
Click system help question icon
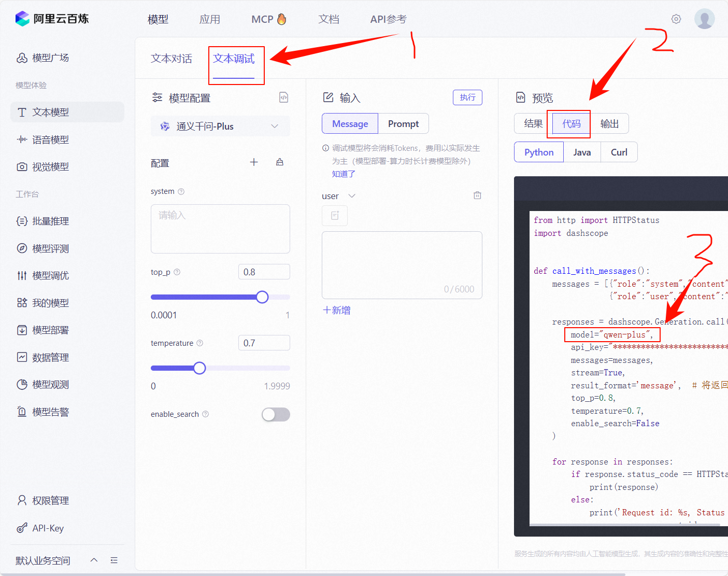(x=181, y=191)
